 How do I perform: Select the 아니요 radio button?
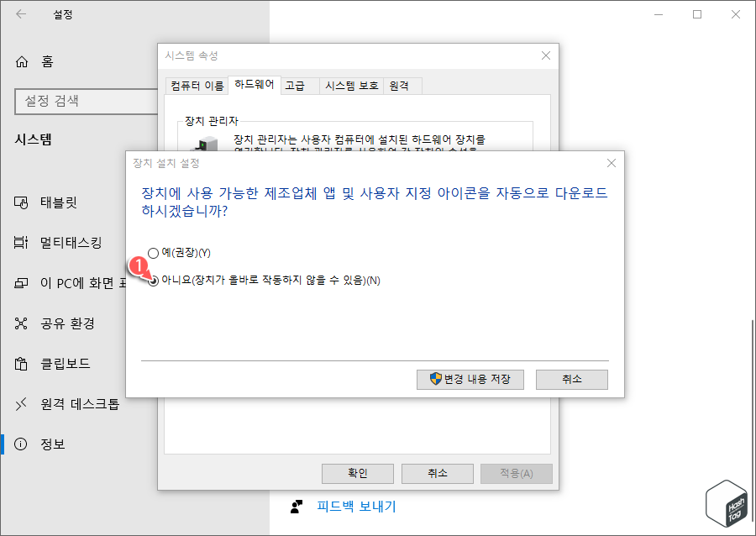(x=153, y=281)
